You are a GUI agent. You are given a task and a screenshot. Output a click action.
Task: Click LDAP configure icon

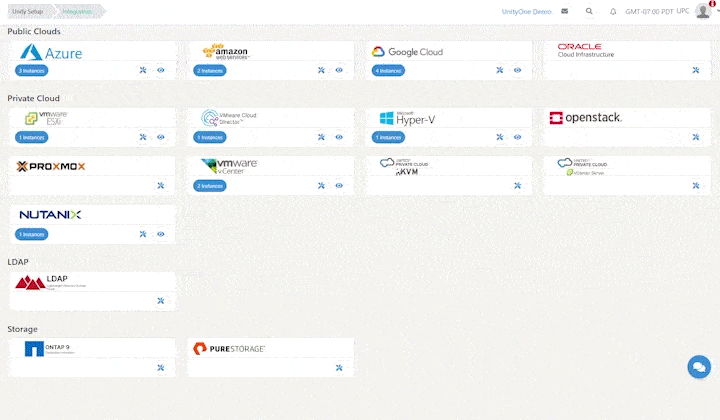click(x=161, y=301)
